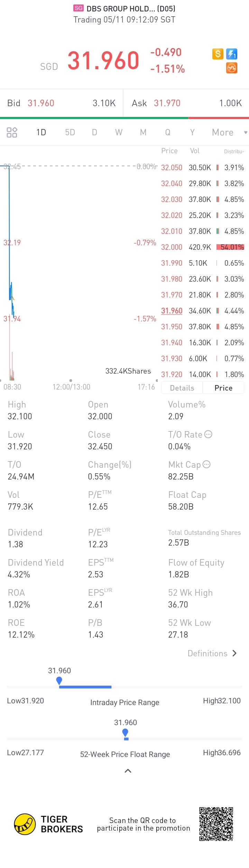Select the W weekly chart tab
Screen dimensions: 249x868
(119, 132)
